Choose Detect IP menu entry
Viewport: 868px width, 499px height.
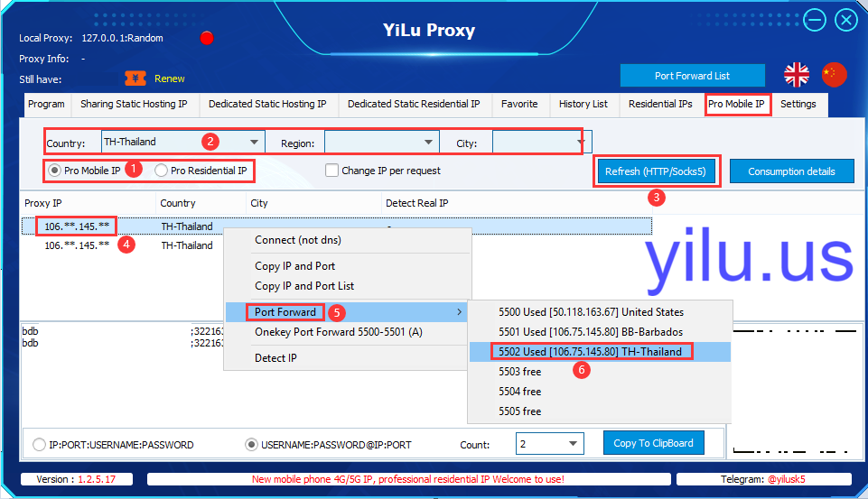pos(348,358)
